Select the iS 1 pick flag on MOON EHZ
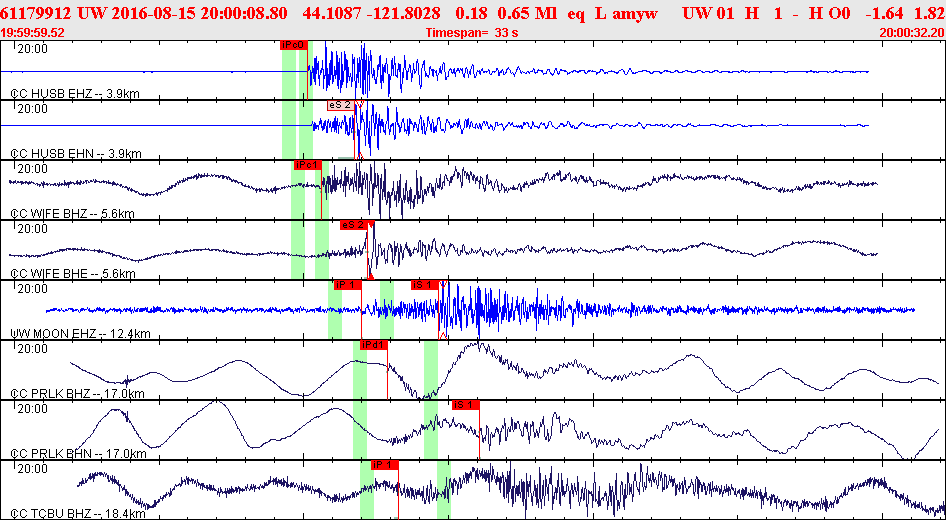Viewport: 946px width, 520px height. pyautogui.click(x=425, y=285)
